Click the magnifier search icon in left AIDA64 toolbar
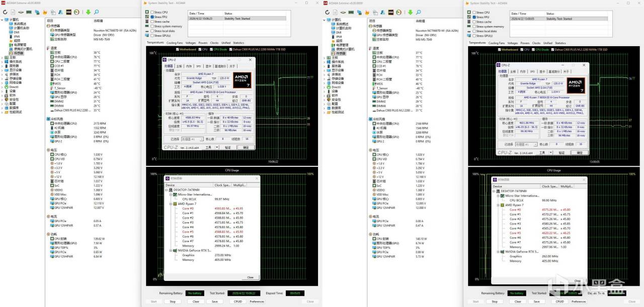Screen dimensions: 644x307 (96, 12)
